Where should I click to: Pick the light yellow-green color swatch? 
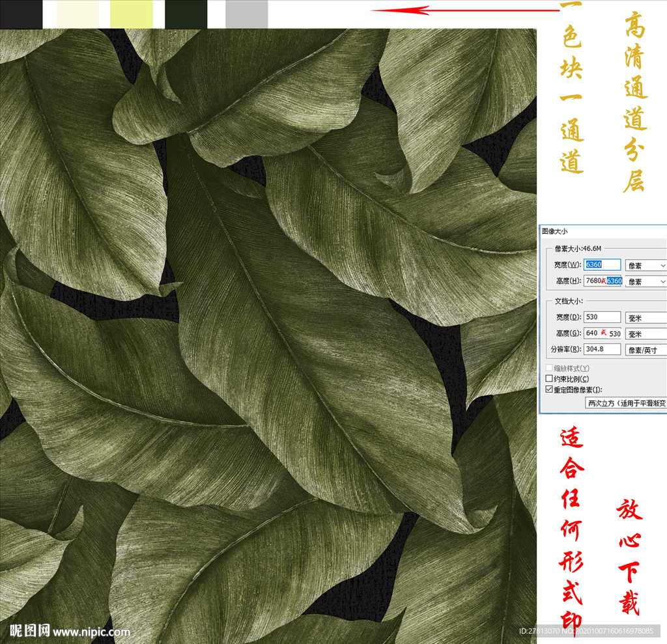point(132,14)
